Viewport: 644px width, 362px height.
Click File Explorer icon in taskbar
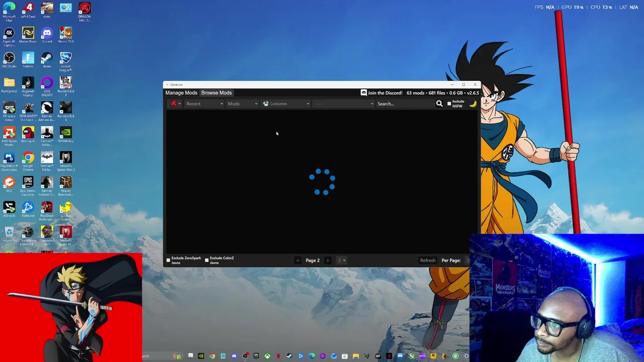coord(356,356)
